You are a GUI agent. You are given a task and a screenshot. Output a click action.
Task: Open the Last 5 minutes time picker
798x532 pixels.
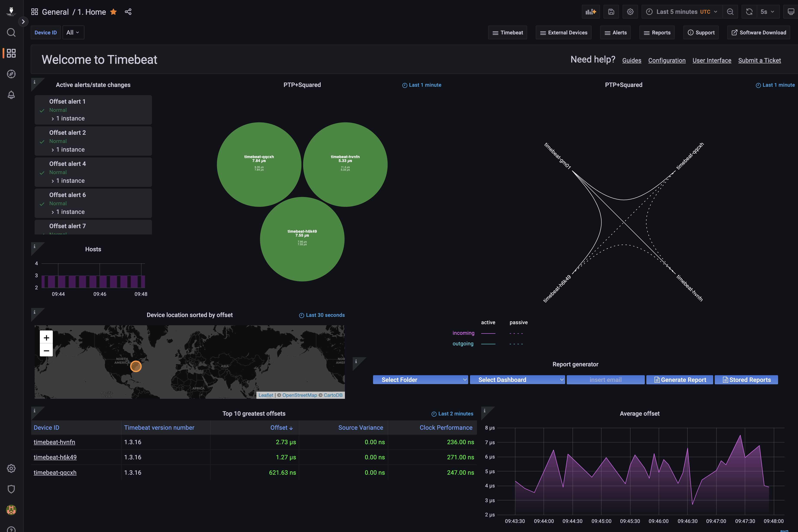point(682,12)
